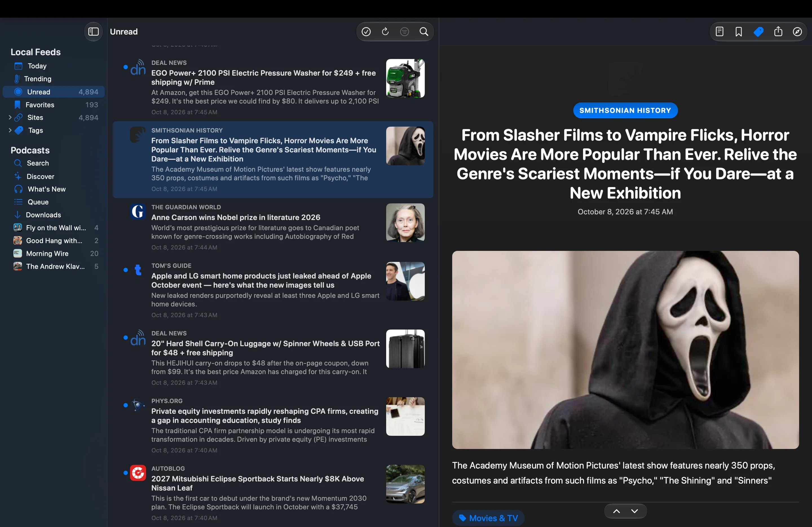Image resolution: width=812 pixels, height=527 pixels.
Task: Toggle the sidebar visibility button
Action: point(93,32)
